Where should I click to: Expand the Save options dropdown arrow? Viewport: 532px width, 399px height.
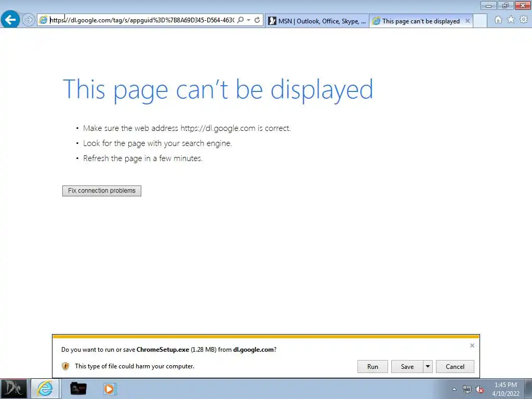(428, 366)
